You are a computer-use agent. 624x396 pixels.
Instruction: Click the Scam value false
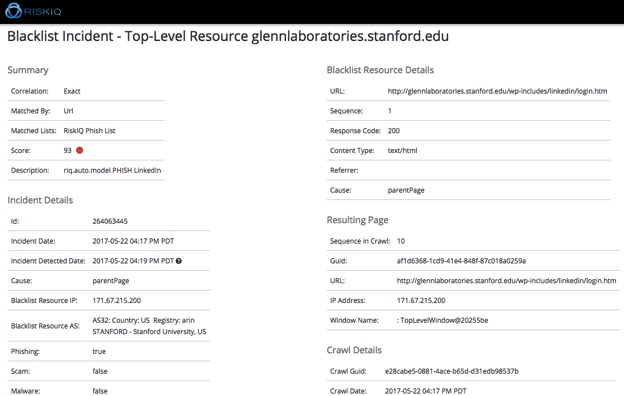point(100,371)
